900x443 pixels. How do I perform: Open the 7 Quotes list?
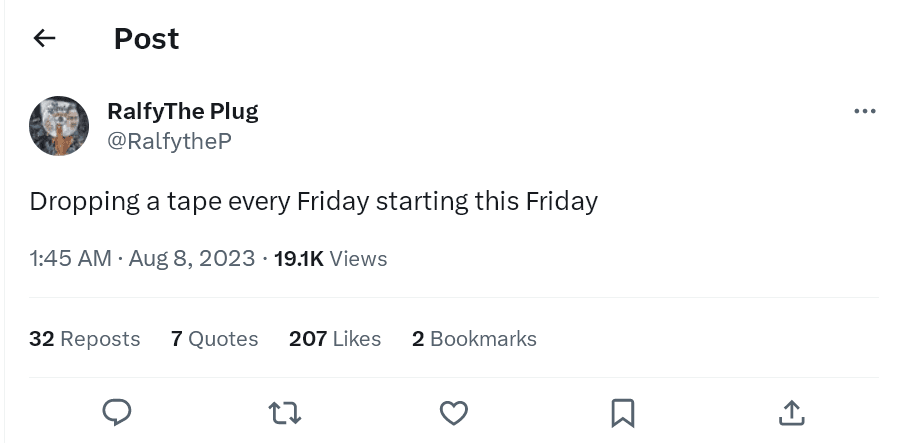pyautogui.click(x=214, y=339)
